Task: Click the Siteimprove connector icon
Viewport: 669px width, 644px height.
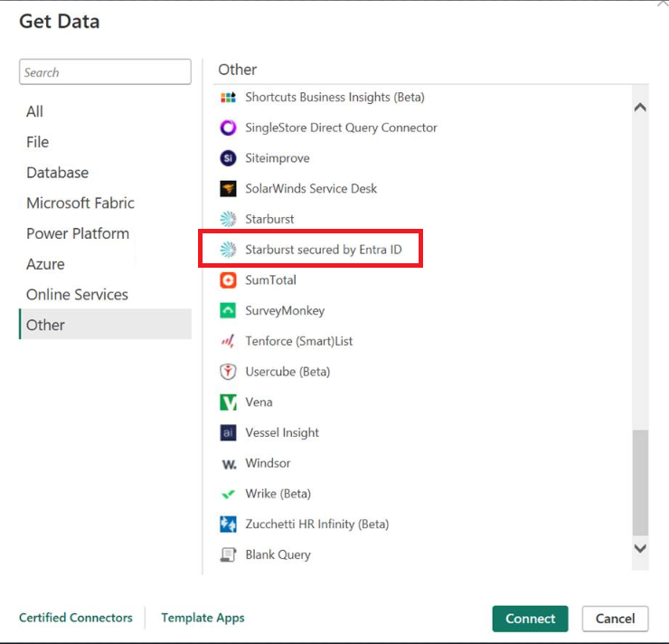Action: pos(228,158)
